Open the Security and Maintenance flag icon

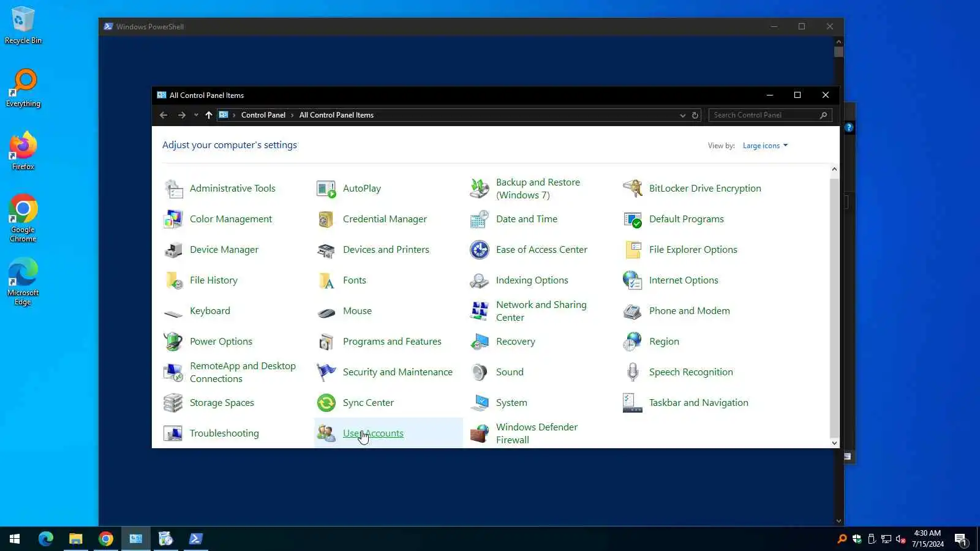click(326, 372)
